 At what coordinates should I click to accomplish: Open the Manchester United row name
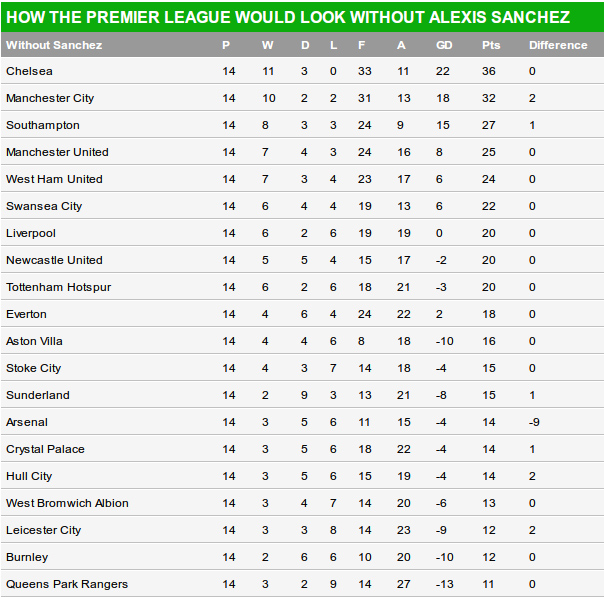(57, 153)
